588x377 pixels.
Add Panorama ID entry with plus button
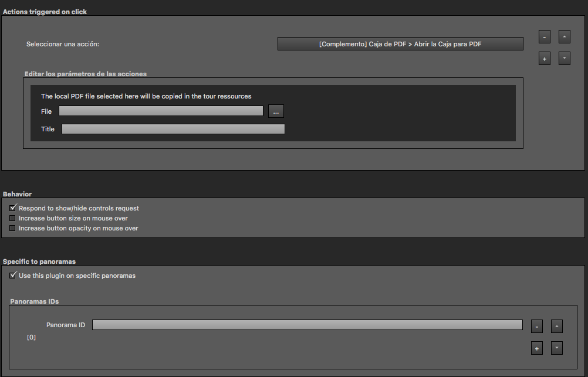pos(536,348)
